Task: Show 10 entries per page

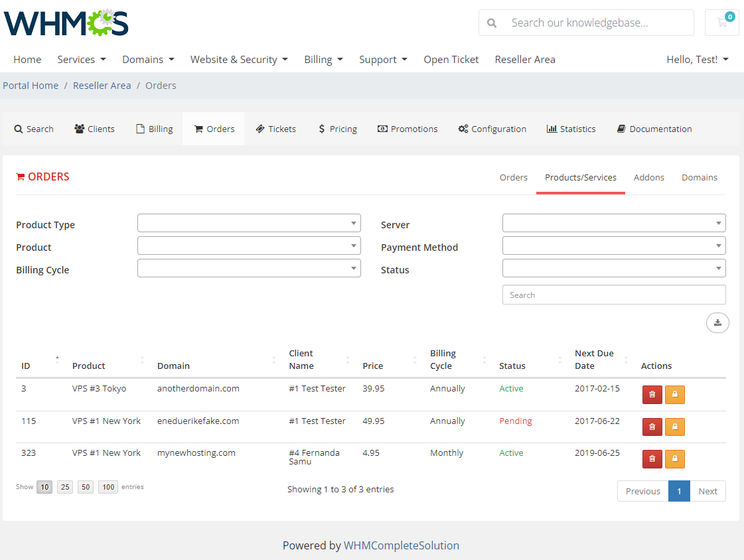Action: [44, 487]
